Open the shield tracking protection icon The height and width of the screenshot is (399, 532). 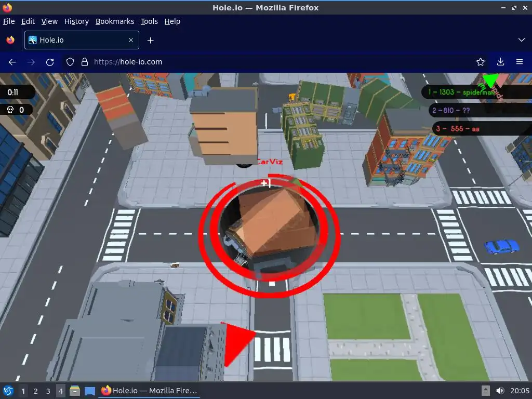[70, 62]
